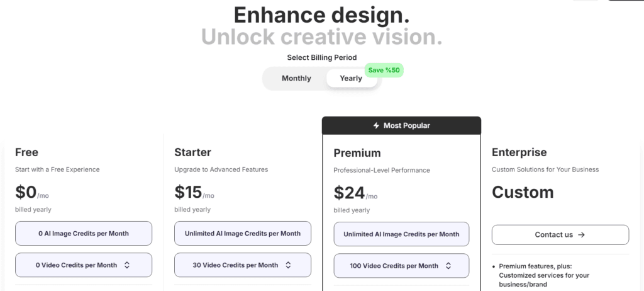
Task: Click the Contact us button
Action: click(x=560, y=234)
